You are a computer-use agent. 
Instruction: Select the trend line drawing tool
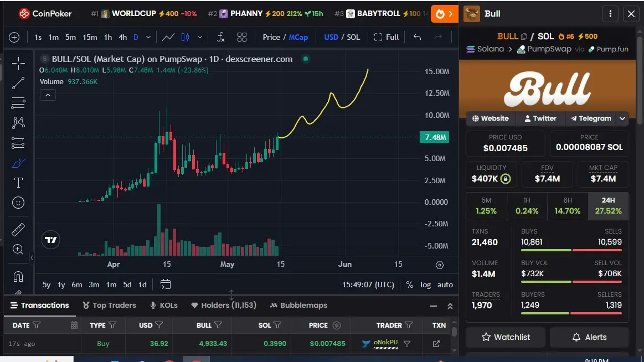pyautogui.click(x=18, y=84)
